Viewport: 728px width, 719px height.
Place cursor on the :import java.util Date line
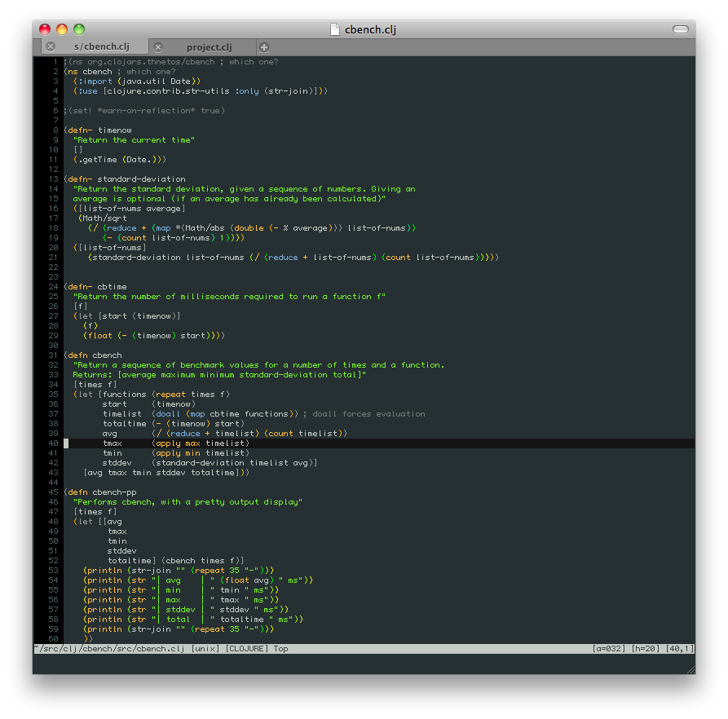(x=136, y=82)
